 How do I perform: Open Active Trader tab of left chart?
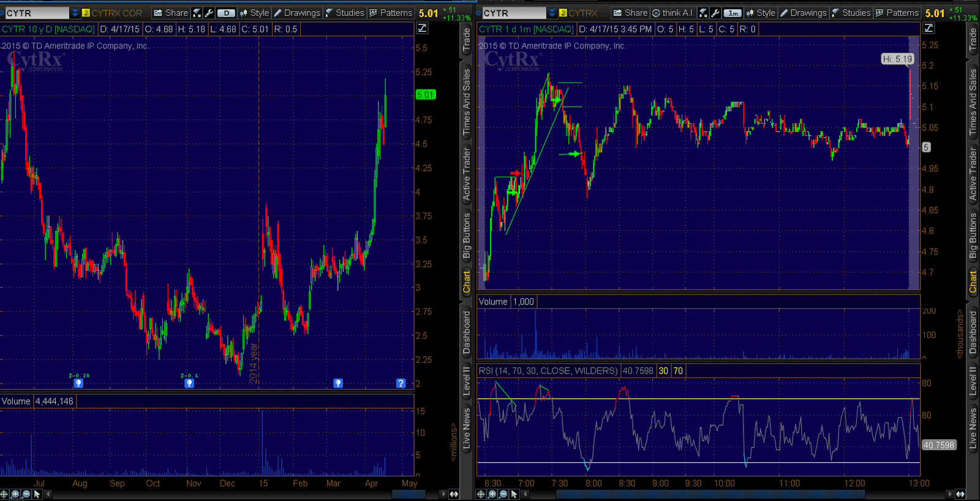tap(467, 175)
